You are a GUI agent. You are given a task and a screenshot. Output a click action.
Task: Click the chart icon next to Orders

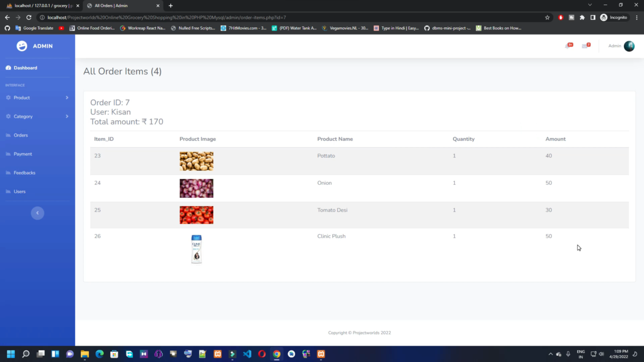8,135
